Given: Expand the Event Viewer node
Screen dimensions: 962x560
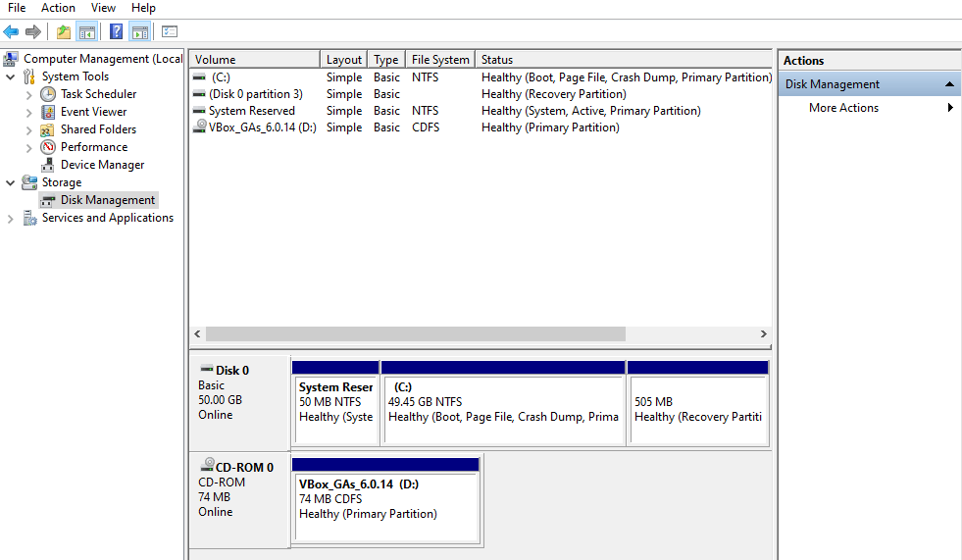Looking at the screenshot, I should point(28,113).
